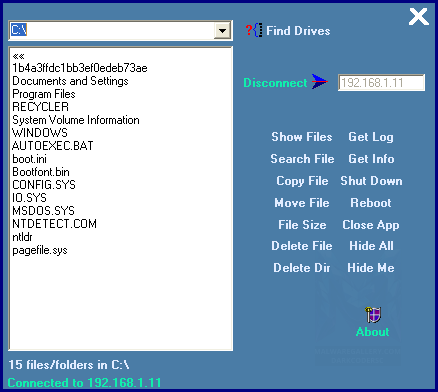The image size is (438, 392).
Task: Click File Size
Action: [x=302, y=225]
